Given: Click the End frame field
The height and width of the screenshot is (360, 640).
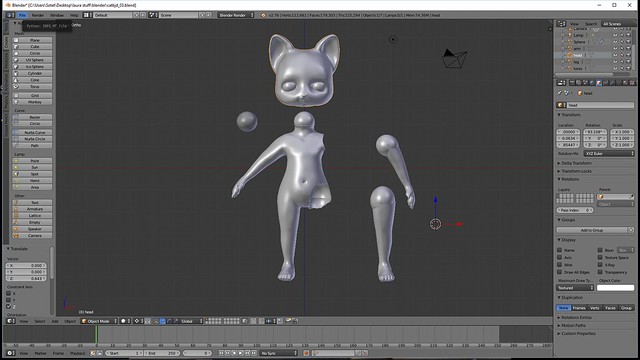Looking at the screenshot, I should tap(162, 353).
